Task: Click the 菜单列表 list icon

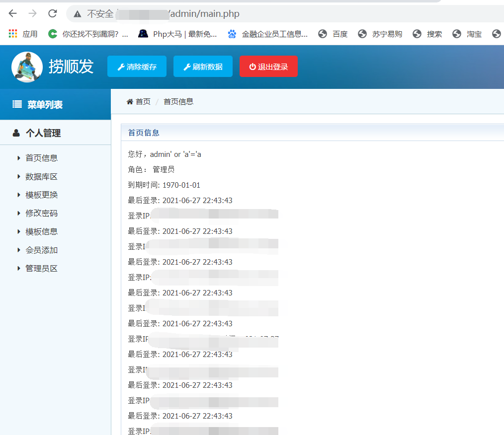Action: click(17, 104)
